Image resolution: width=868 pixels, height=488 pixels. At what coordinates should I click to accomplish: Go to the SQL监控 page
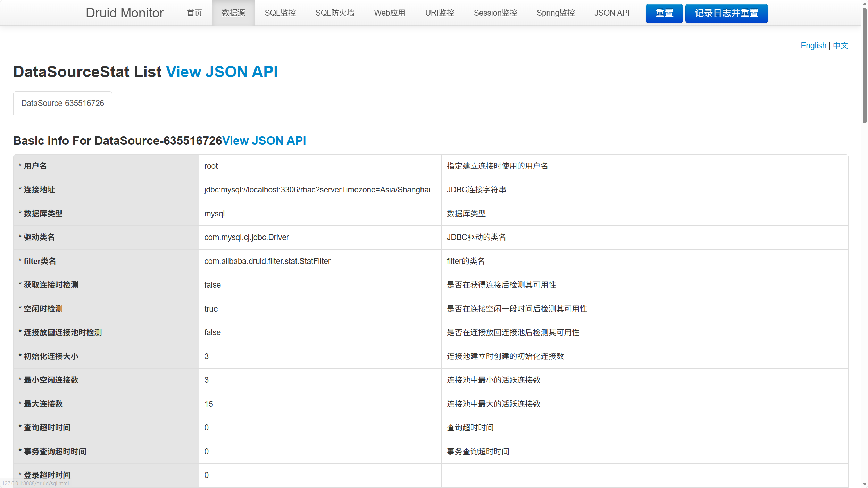point(280,13)
